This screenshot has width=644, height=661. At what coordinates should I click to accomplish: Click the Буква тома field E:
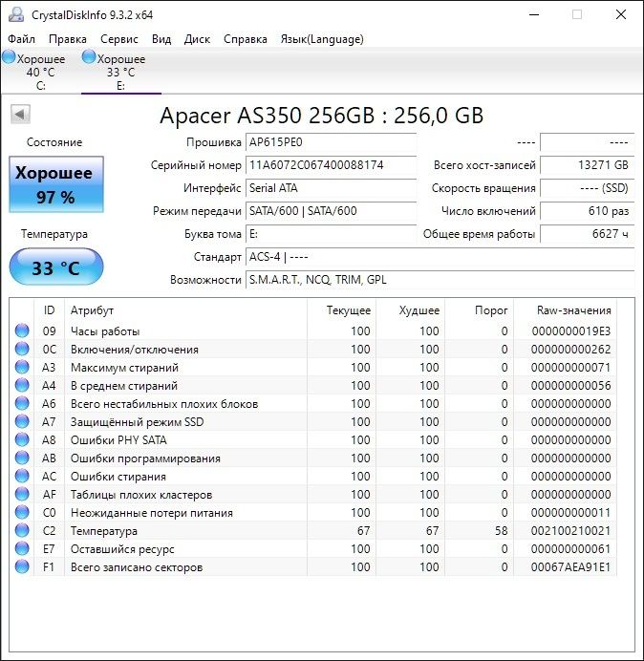331,234
